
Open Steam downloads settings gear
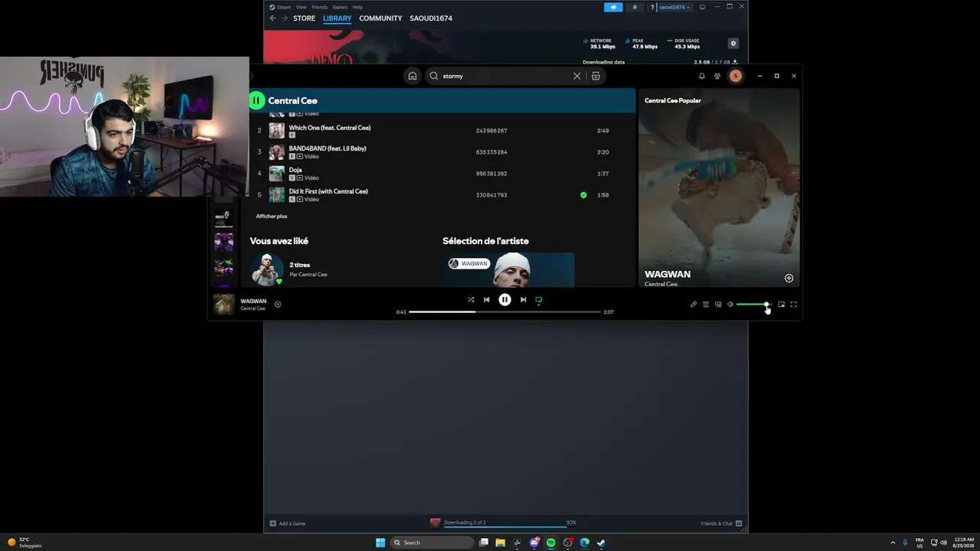pyautogui.click(x=733, y=44)
